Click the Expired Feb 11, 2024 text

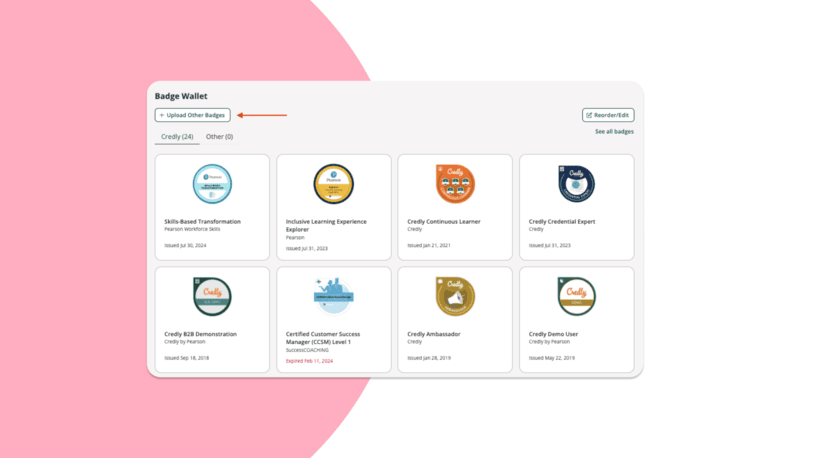(x=309, y=361)
